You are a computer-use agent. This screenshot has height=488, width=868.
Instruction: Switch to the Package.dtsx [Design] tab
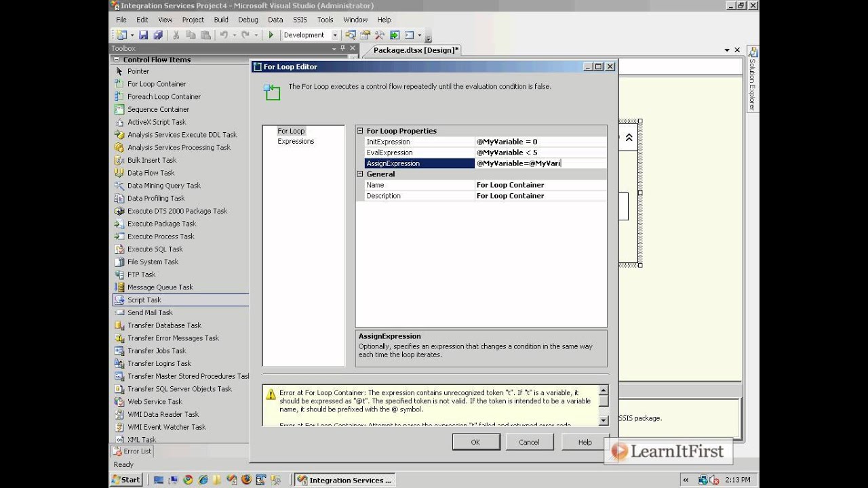[416, 50]
